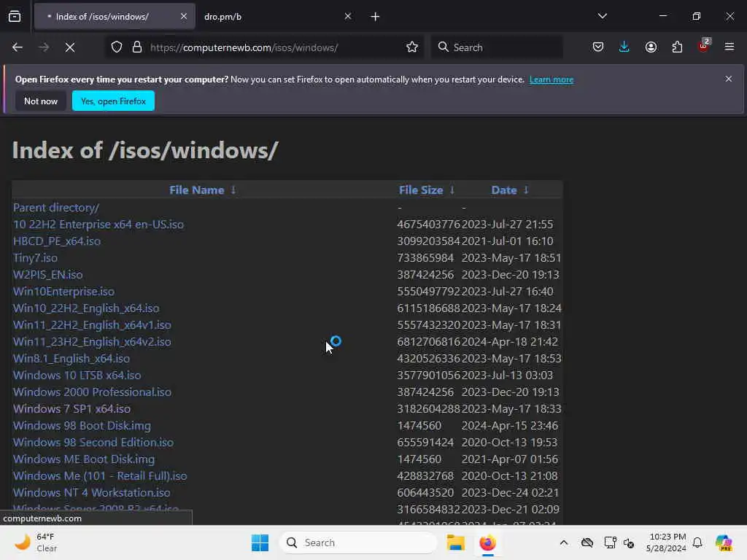Click Yes, open Firefox button
This screenshot has height=560, width=747.
pyautogui.click(x=113, y=101)
